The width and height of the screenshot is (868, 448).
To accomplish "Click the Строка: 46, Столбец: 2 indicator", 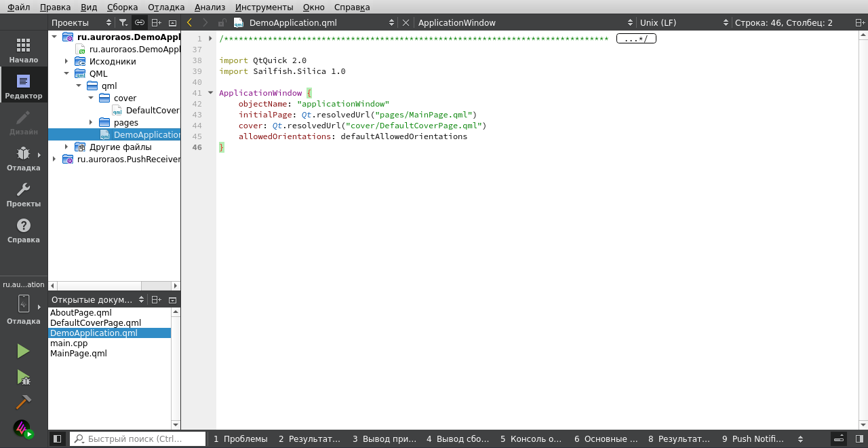I will (783, 22).
